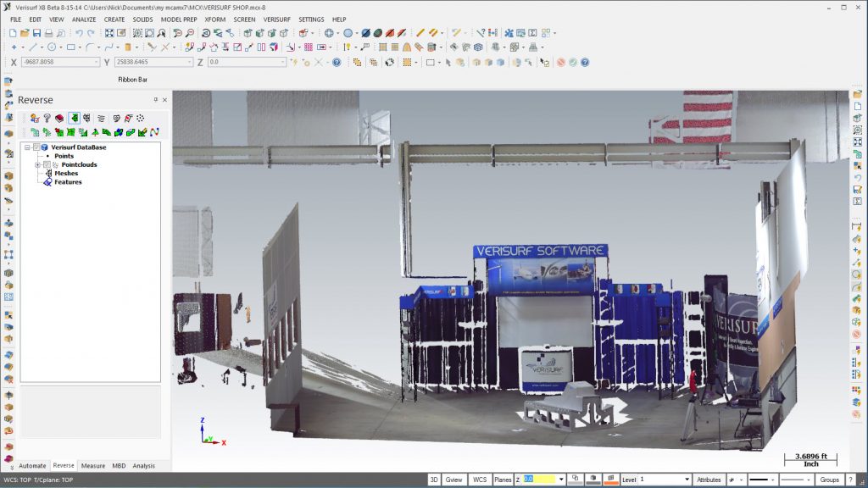Screen dimensions: 868x488
Task: Enable the Pointclouds checkbox in the tree
Action: click(x=47, y=165)
